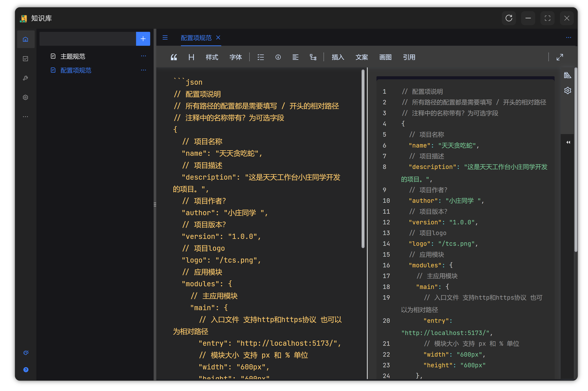Insert an info callout with circle-i icon

[278, 57]
